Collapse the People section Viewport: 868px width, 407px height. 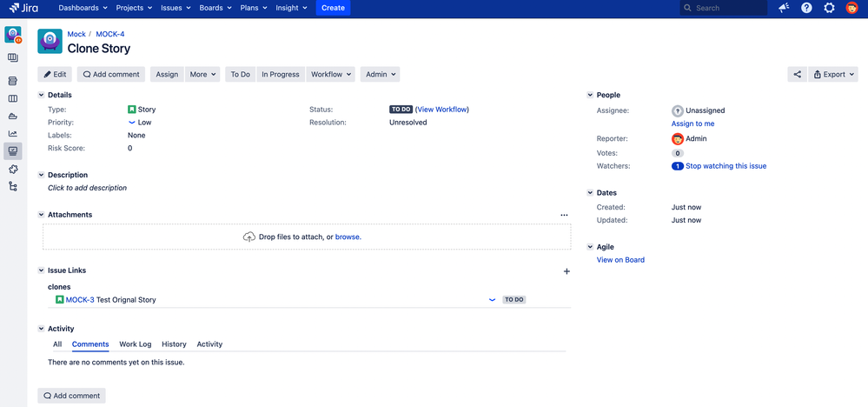click(x=590, y=96)
